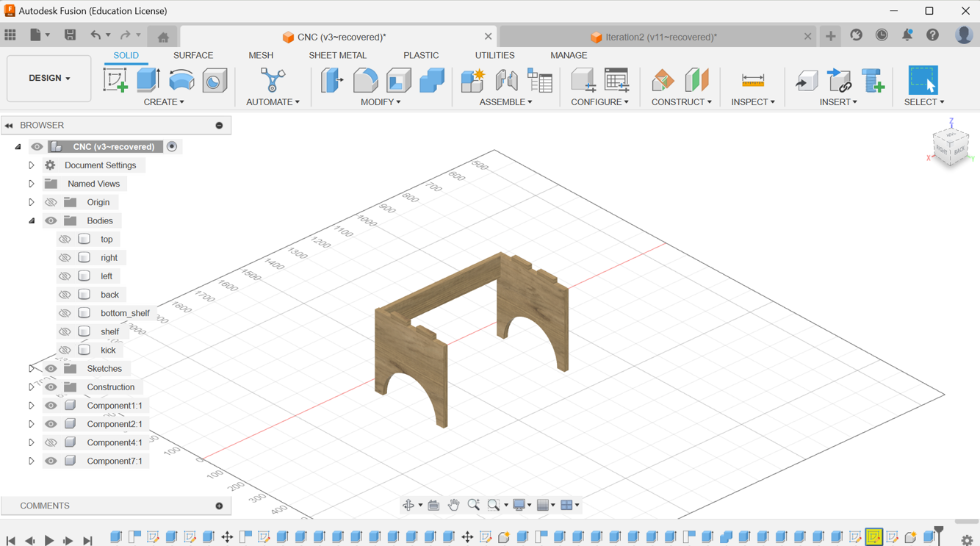Activate the CNC root component radio button
Viewport: 980px width, 546px height.
172,146
